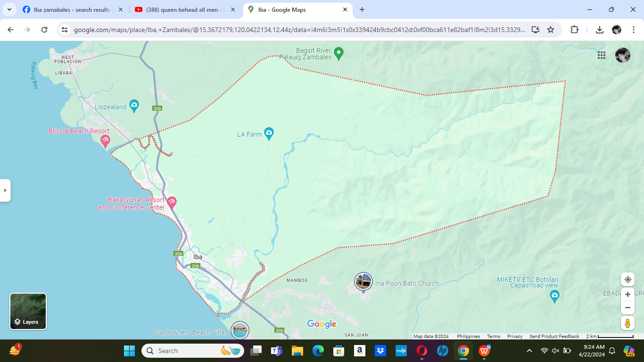Screen dimensions: 644x362
Task: Open Bliss & Beach Resort marker
Action: (106, 140)
